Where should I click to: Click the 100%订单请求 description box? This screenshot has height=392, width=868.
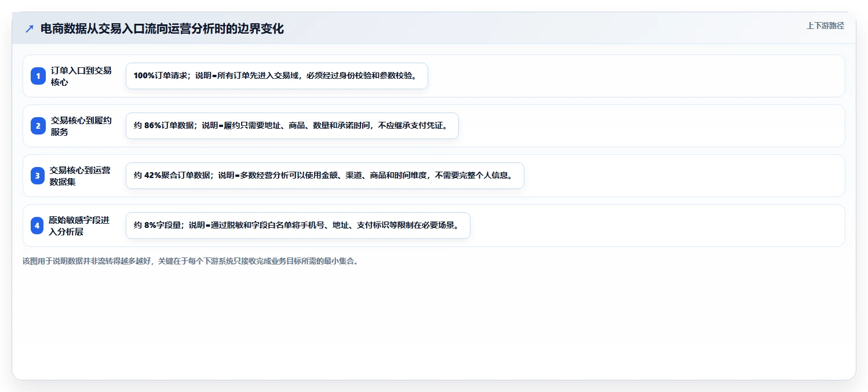coord(277,76)
